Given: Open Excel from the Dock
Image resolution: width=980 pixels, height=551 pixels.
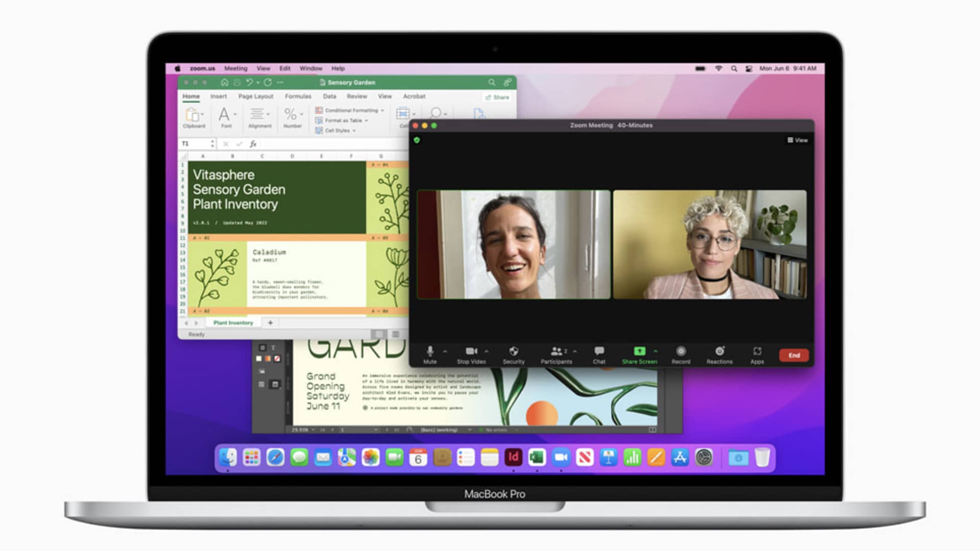Looking at the screenshot, I should (x=537, y=457).
